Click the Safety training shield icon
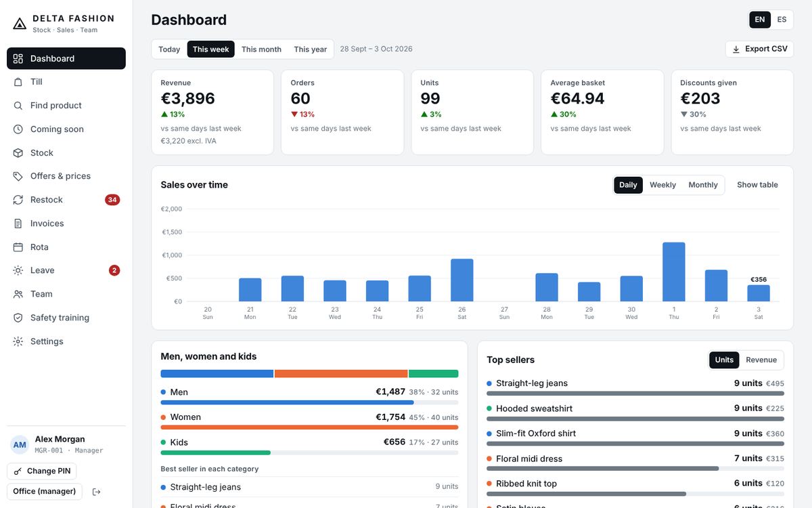812x508 pixels. point(18,318)
